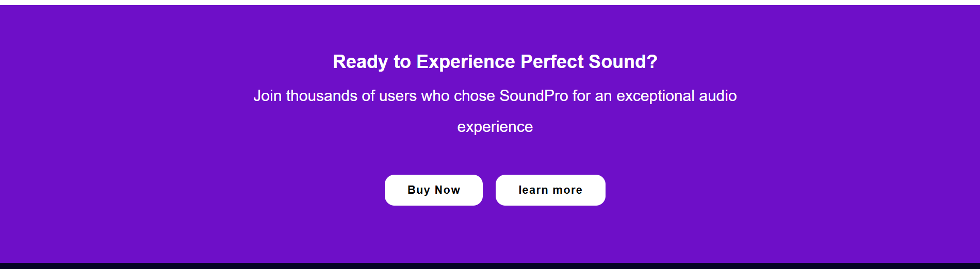Click the lone word "experience" on the second subtitle line

(495, 127)
